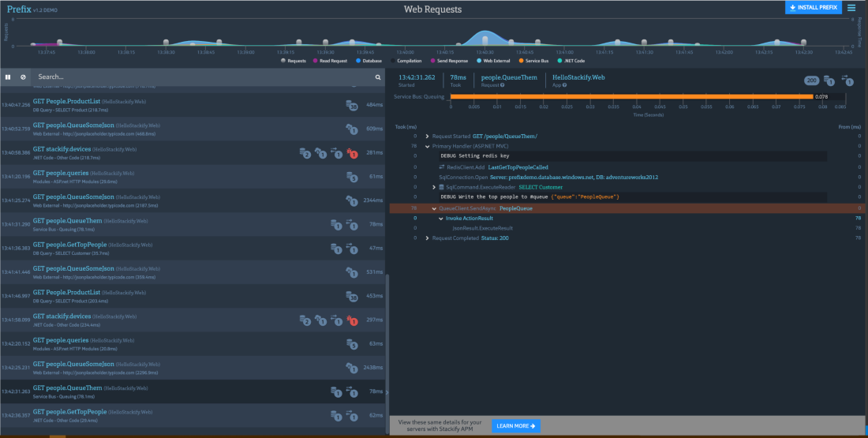Click the 200 status badge in the detail header
This screenshot has height=438, width=868.
coord(811,80)
